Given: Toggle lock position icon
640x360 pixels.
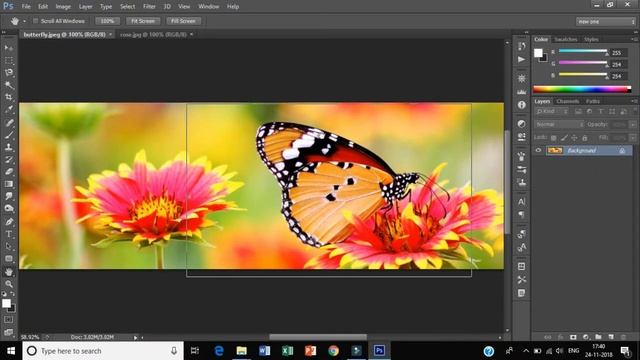Looking at the screenshot, I should point(574,138).
